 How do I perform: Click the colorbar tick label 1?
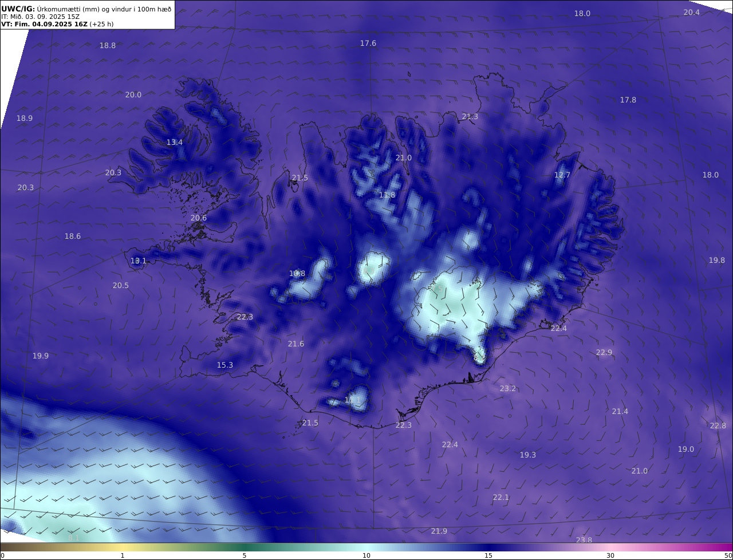[x=123, y=555]
